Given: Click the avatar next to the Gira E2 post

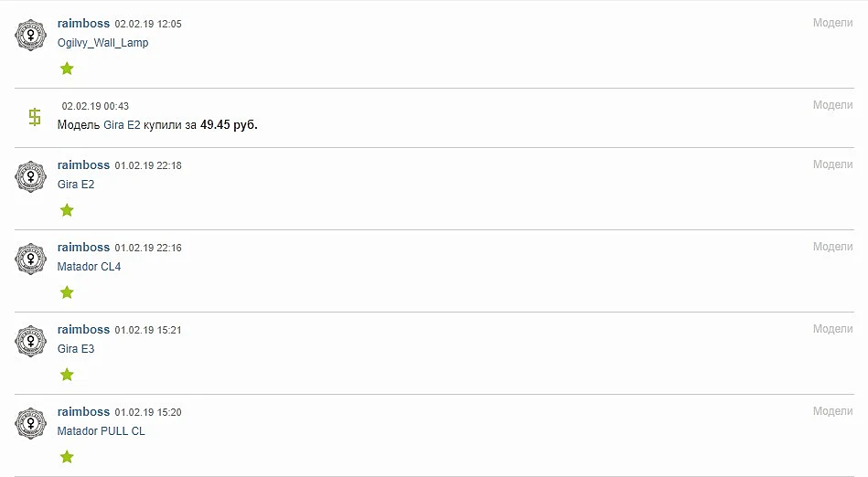Looking at the screenshot, I should (30, 177).
